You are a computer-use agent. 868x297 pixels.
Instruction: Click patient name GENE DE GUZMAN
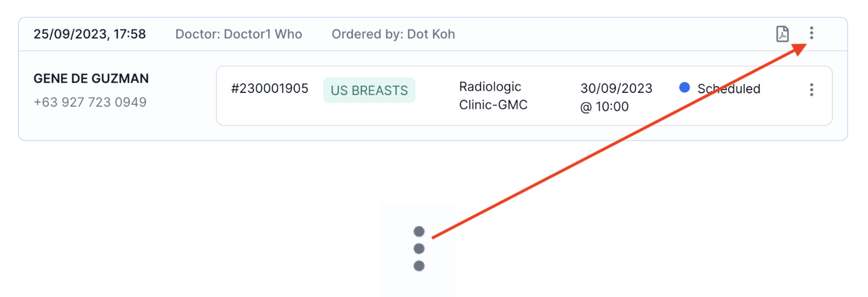[x=91, y=79]
